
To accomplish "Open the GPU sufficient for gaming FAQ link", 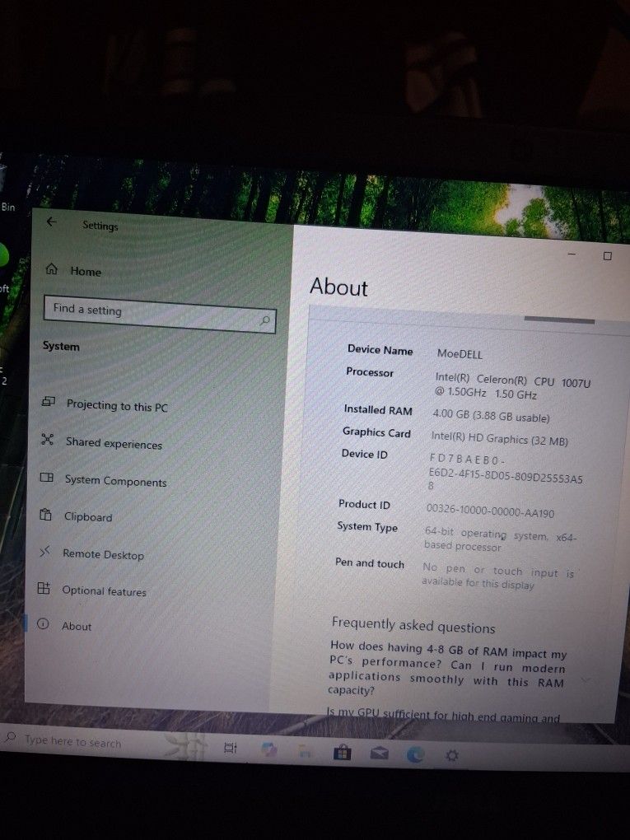I will click(443, 715).
